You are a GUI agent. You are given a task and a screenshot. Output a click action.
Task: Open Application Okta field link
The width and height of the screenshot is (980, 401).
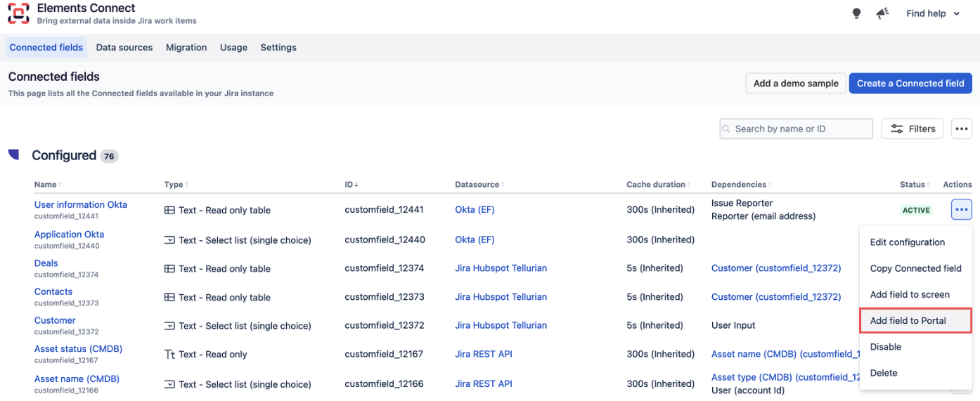pyautogui.click(x=69, y=235)
